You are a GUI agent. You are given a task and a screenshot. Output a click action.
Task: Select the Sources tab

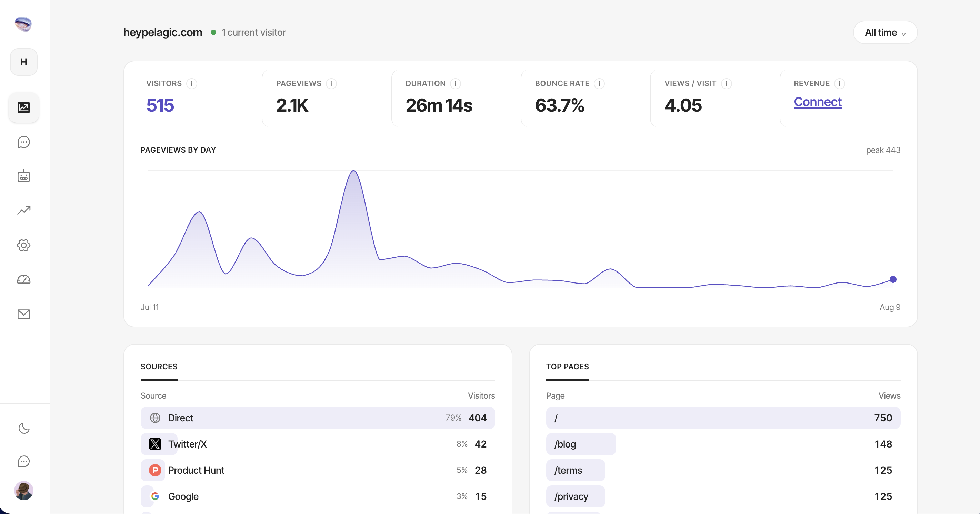point(159,367)
